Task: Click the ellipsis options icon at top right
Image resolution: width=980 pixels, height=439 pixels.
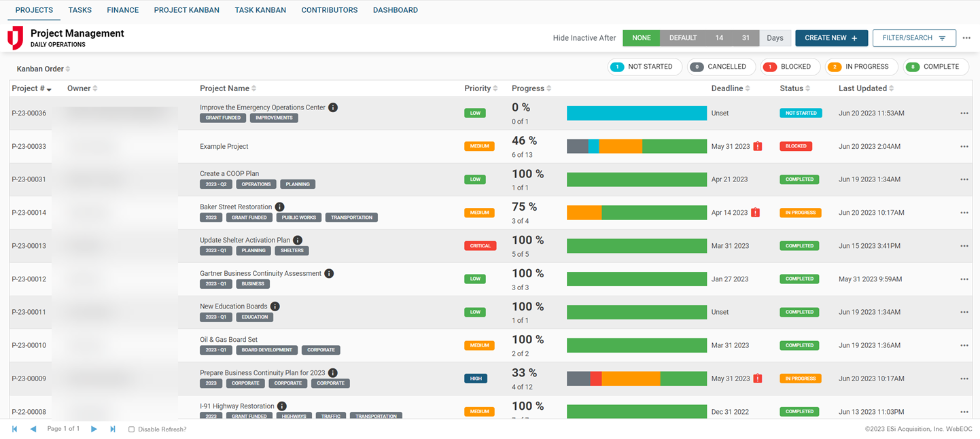Action: click(966, 38)
